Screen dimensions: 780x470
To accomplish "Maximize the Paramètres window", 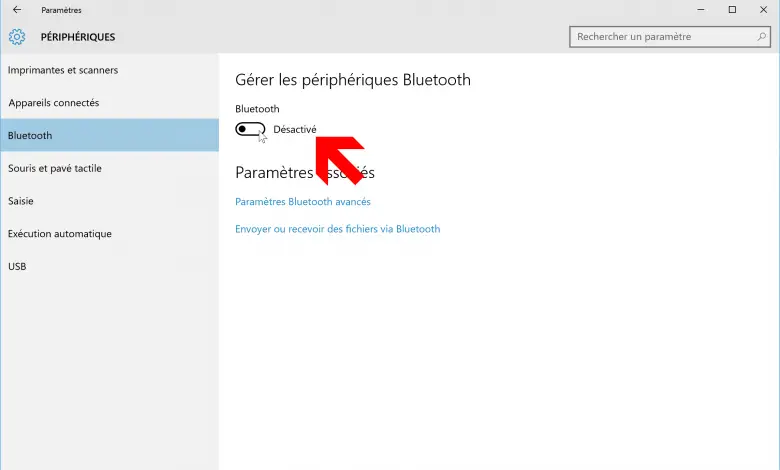I will (732, 9).
